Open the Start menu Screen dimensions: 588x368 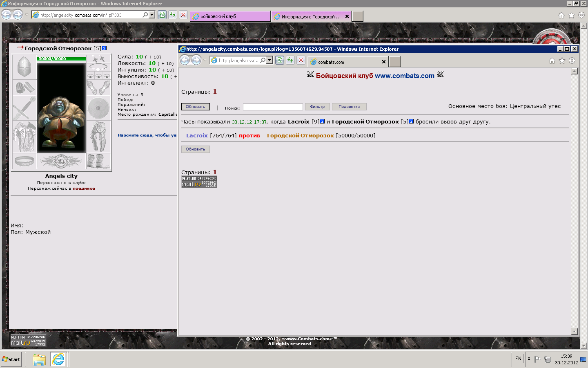[x=11, y=359]
